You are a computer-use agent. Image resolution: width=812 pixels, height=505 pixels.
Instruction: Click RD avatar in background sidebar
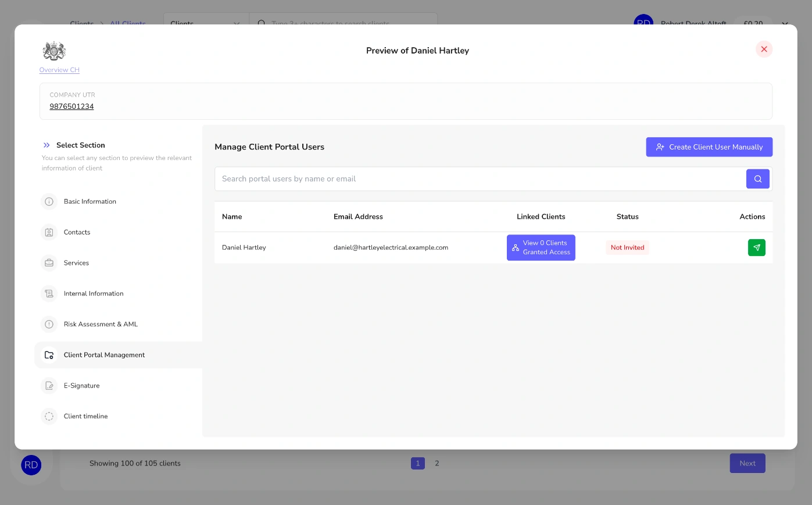click(x=31, y=465)
